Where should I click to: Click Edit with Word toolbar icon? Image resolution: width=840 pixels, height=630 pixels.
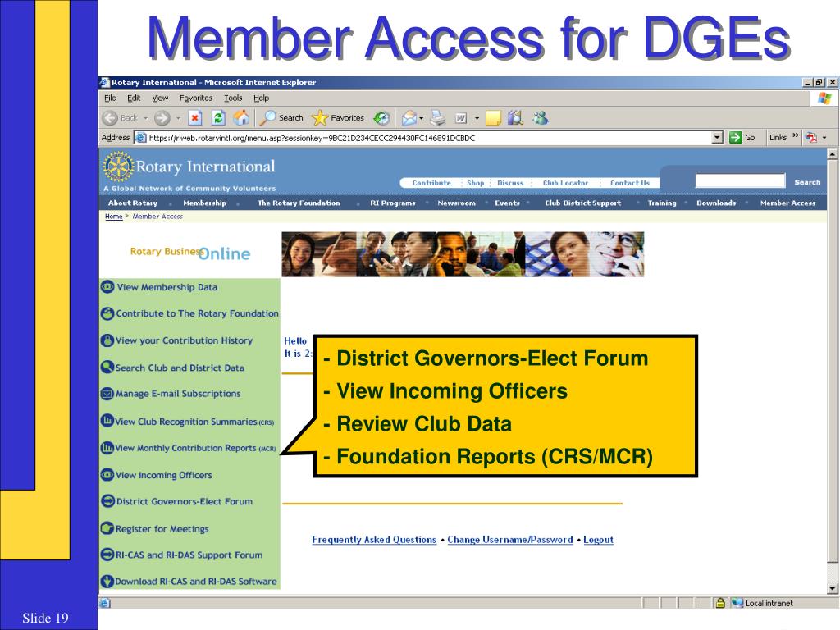point(461,118)
